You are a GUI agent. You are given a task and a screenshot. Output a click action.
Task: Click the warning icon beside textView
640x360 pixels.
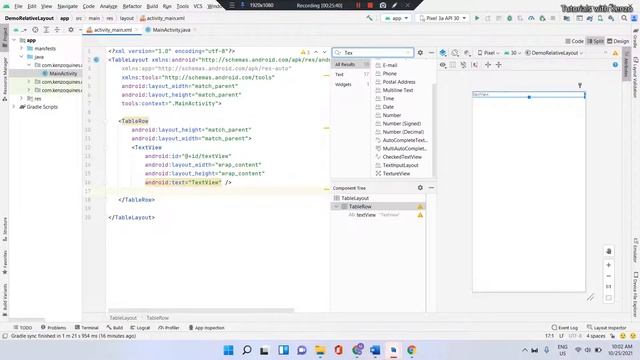coord(420,215)
